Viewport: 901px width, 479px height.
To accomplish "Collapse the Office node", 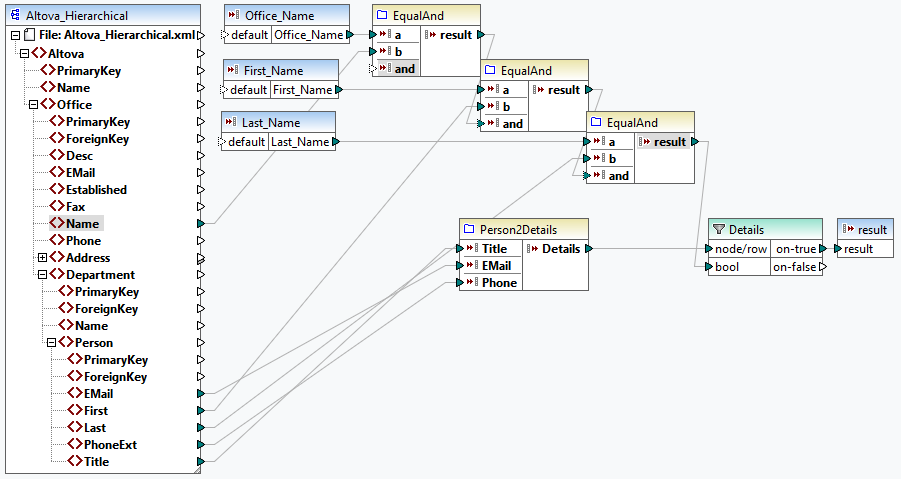I will (33, 105).
